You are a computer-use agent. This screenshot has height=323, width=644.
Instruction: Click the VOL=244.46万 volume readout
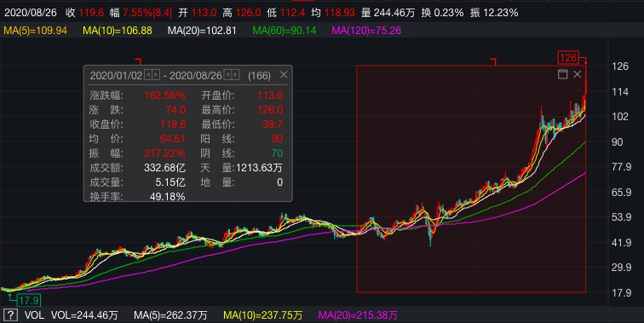click(84, 315)
